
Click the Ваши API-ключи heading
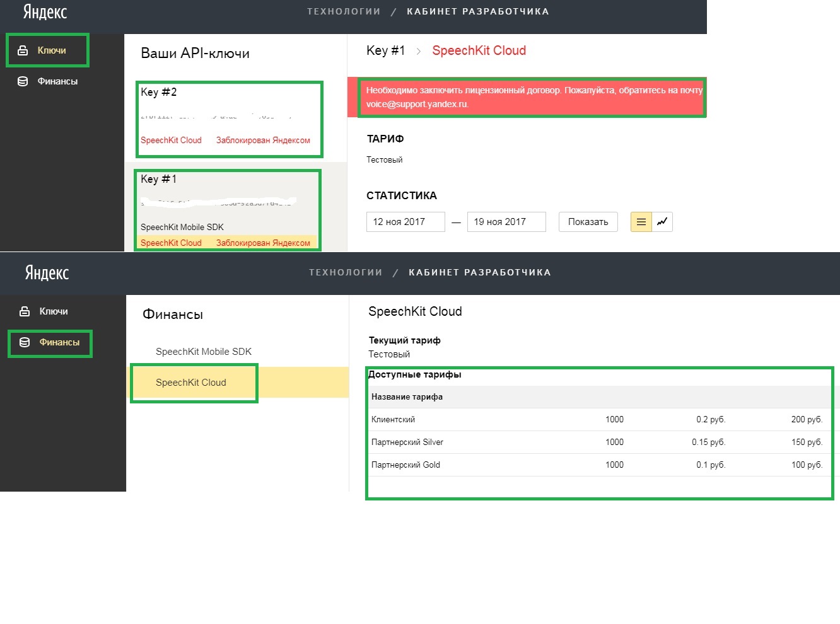[x=195, y=54]
